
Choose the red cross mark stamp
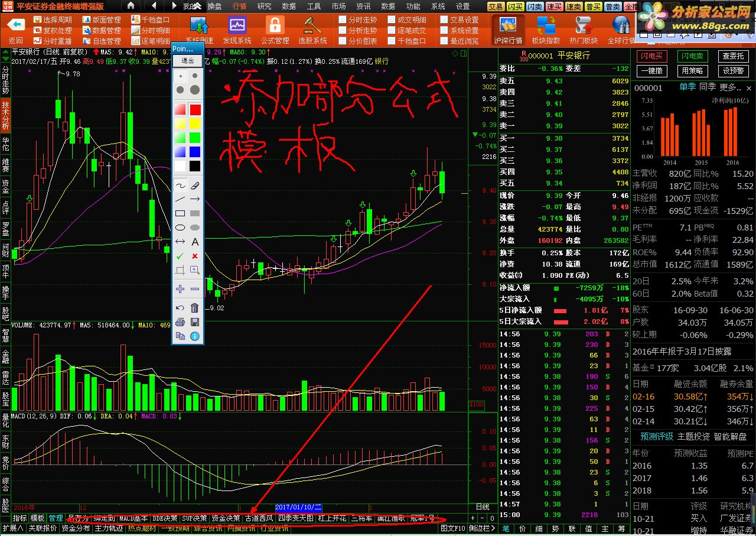[195, 256]
